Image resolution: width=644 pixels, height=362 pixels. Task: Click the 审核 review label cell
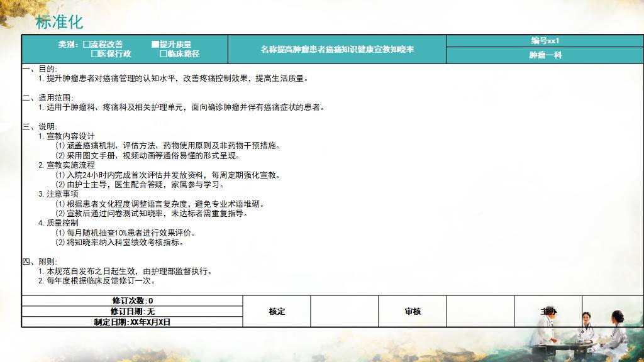click(x=413, y=311)
